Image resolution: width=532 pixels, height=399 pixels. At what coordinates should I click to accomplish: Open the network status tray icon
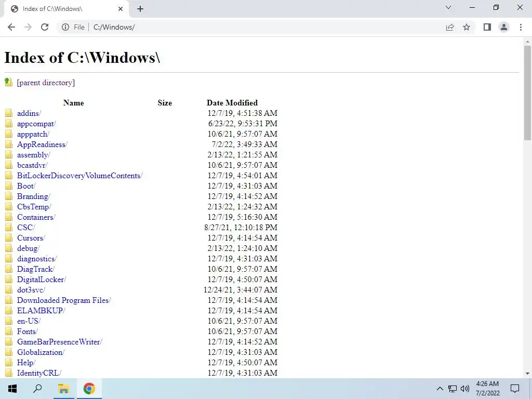453,389
